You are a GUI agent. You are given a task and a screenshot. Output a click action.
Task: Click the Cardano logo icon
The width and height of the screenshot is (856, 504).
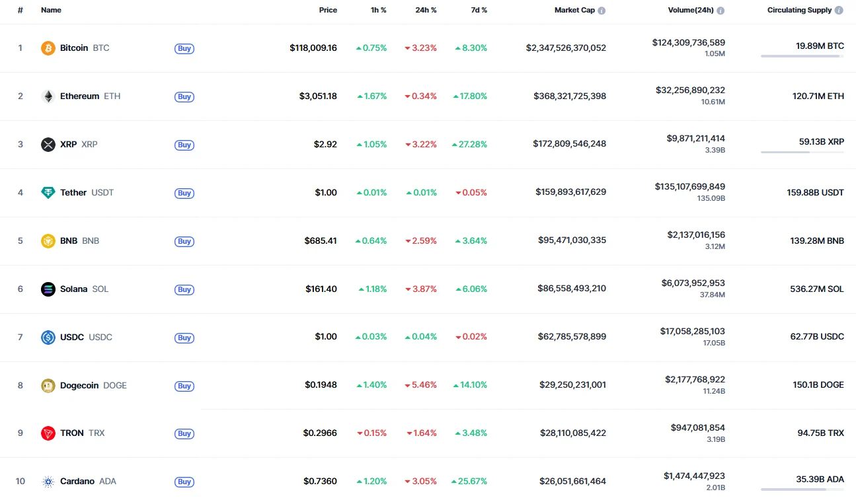pyautogui.click(x=48, y=482)
